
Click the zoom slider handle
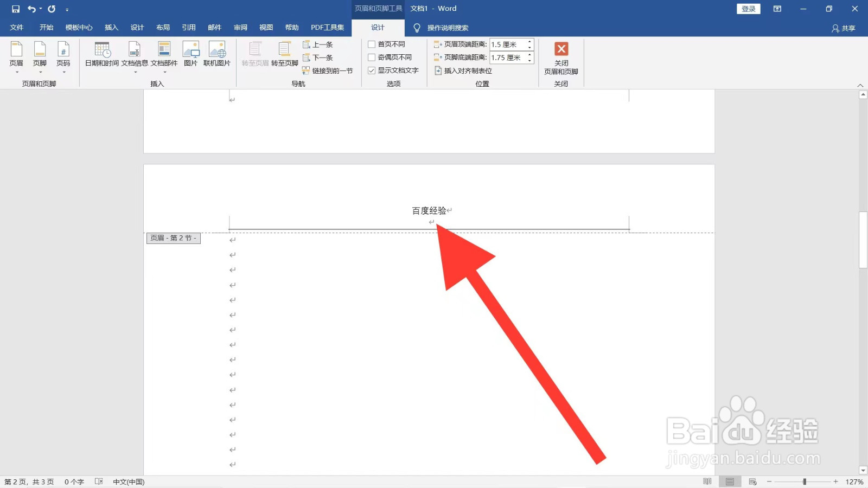pyautogui.click(x=805, y=481)
